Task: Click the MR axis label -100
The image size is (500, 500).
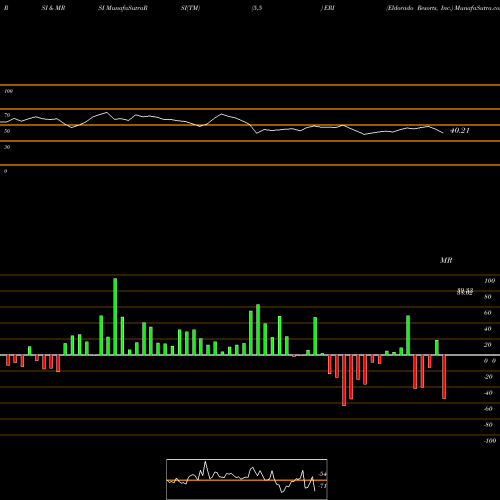Action: tap(490, 441)
